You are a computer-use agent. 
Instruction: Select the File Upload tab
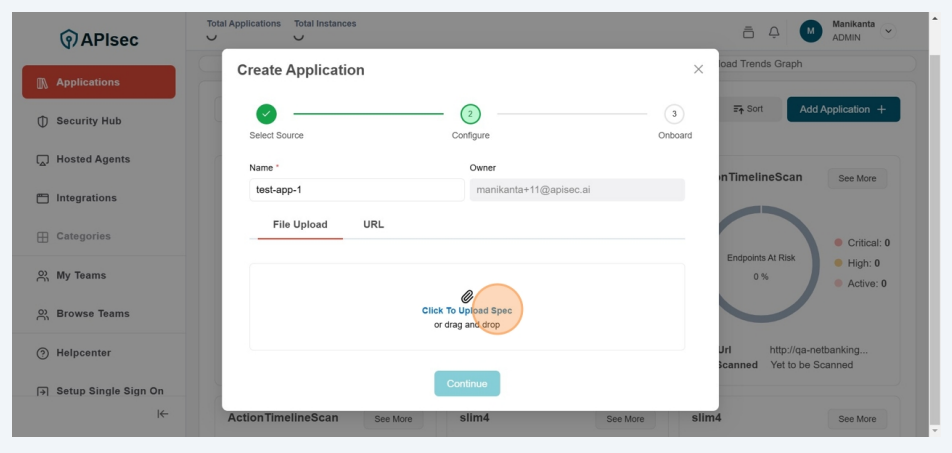tap(300, 224)
